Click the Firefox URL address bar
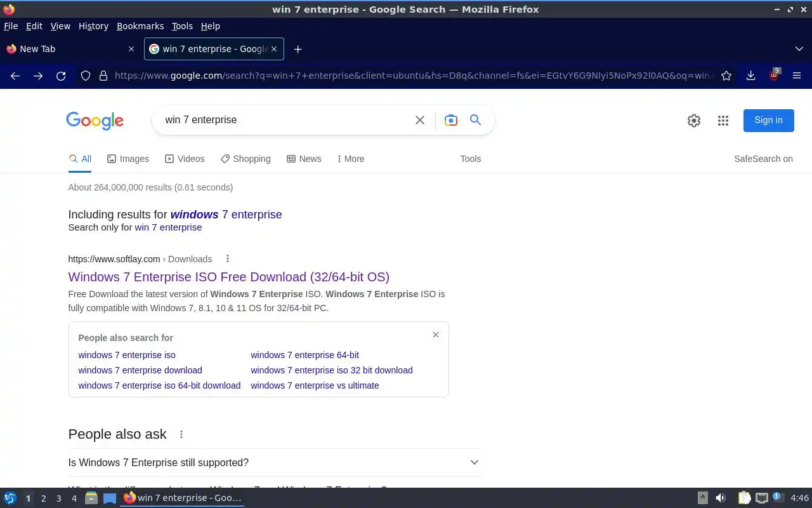The height and width of the screenshot is (508, 812). [414, 76]
